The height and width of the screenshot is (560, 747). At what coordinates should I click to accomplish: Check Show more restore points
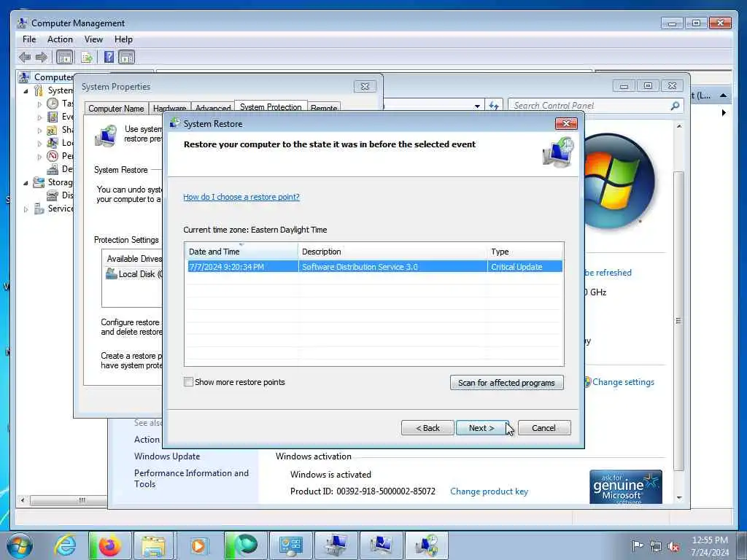click(188, 382)
